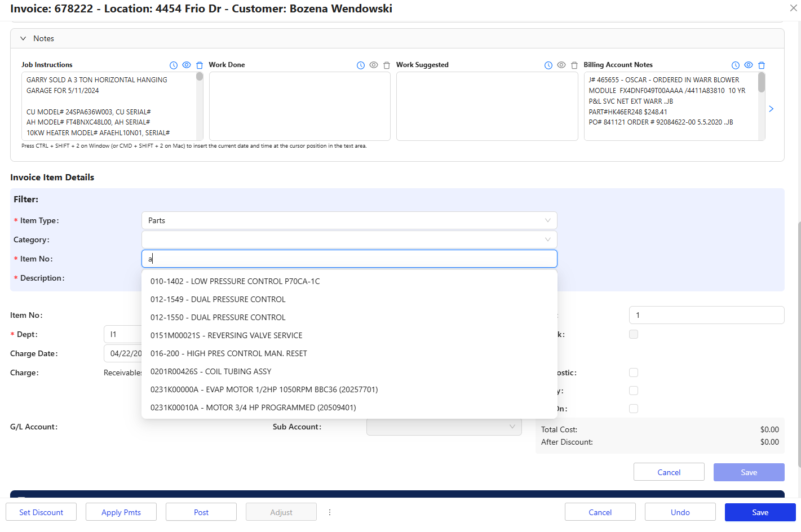The width and height of the screenshot is (801, 532).
Task: Click the dark blue Save button
Action: pyautogui.click(x=760, y=512)
